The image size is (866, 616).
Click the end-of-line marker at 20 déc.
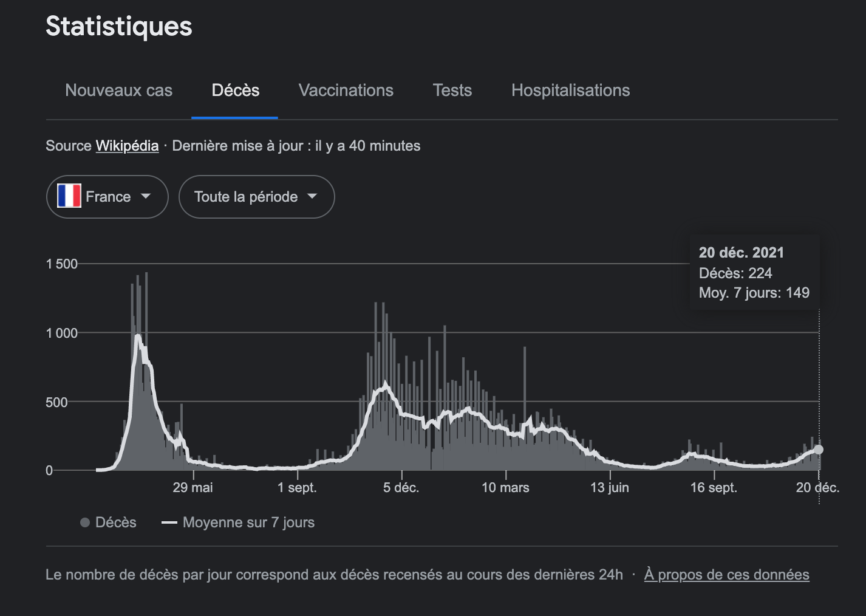(819, 450)
